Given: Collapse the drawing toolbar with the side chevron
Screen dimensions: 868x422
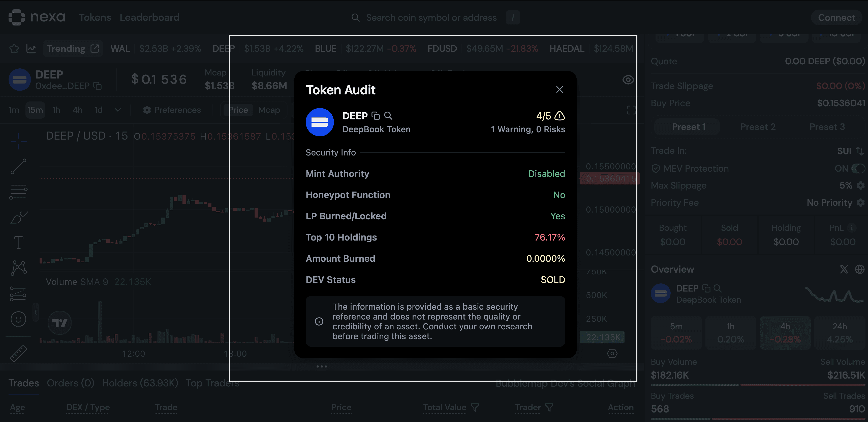Looking at the screenshot, I should tap(35, 312).
